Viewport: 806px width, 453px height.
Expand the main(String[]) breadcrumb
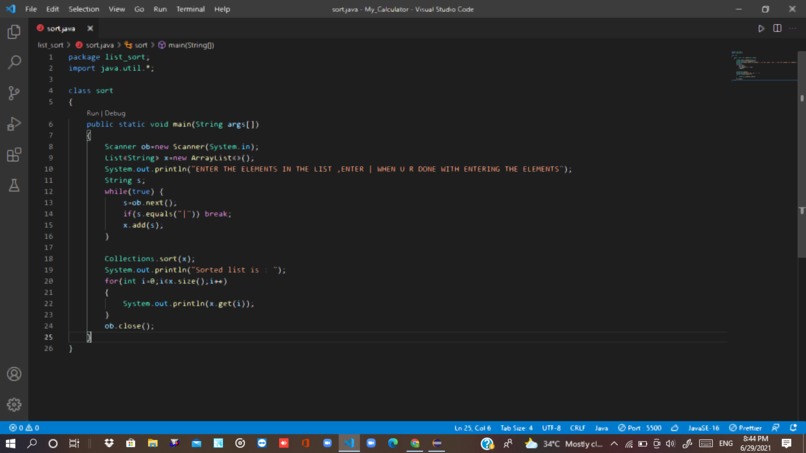click(x=186, y=45)
